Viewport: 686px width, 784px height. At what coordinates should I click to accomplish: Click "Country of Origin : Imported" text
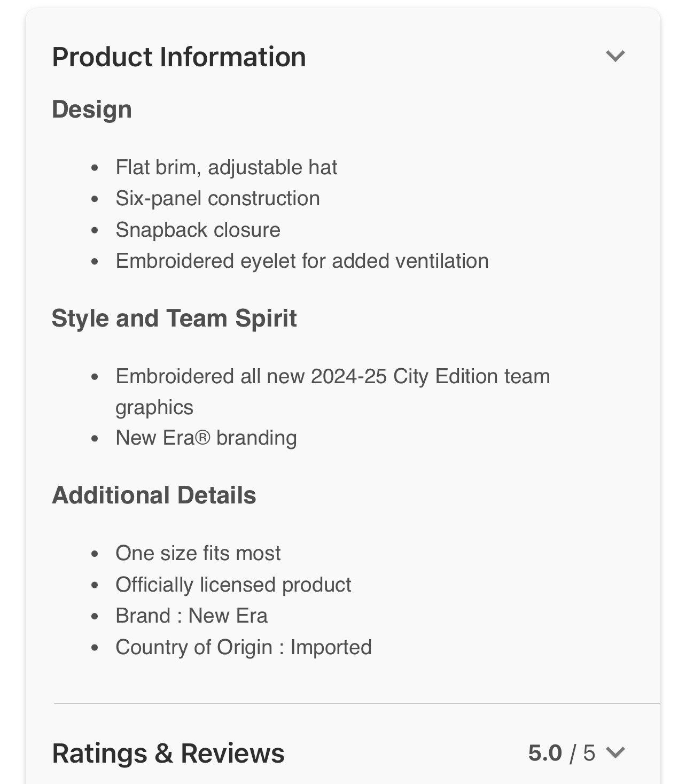tap(244, 647)
